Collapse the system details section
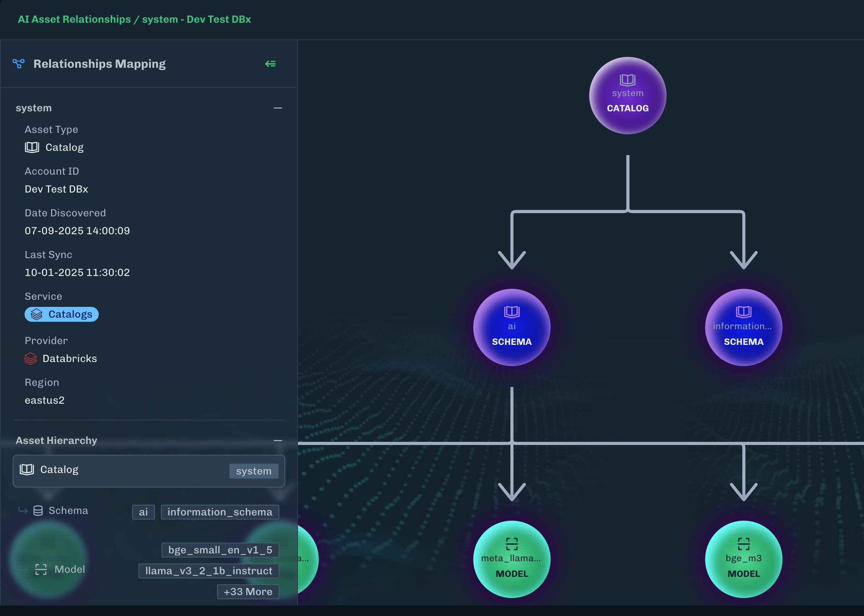Image resolution: width=864 pixels, height=616 pixels. click(278, 108)
